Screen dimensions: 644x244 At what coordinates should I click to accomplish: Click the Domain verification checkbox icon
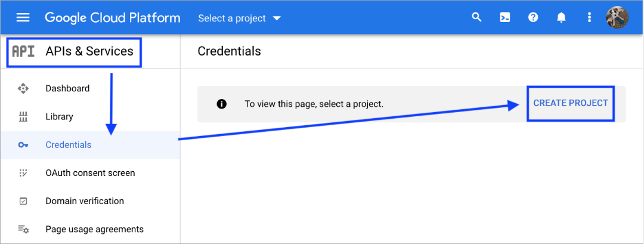click(x=23, y=201)
